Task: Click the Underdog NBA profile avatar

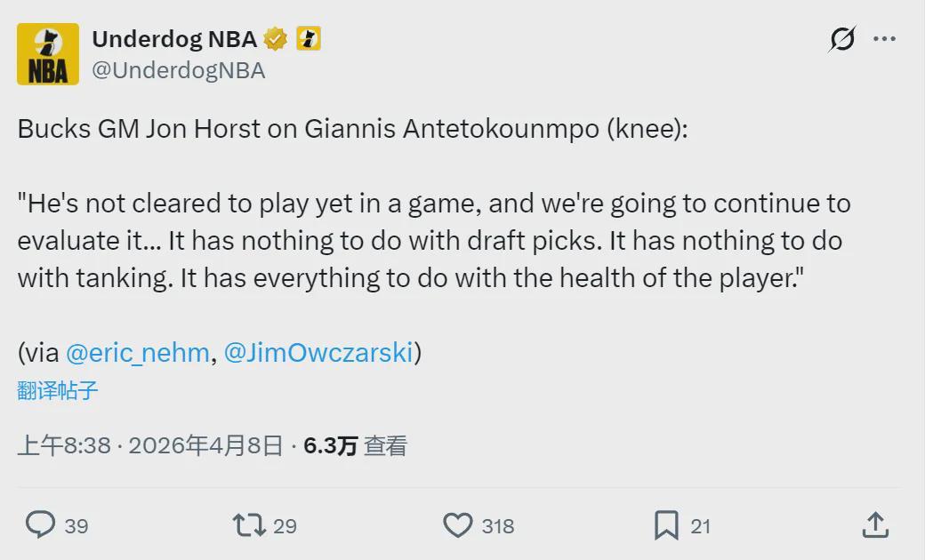Action: (x=48, y=54)
